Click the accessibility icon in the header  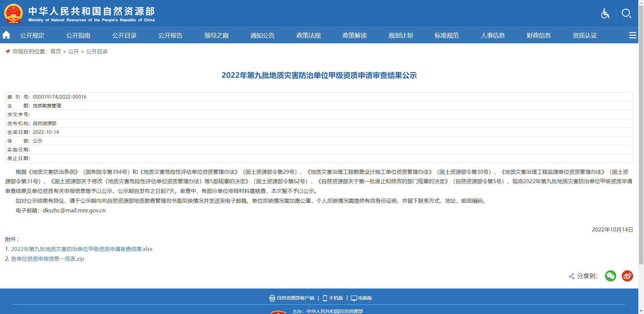[x=605, y=14]
